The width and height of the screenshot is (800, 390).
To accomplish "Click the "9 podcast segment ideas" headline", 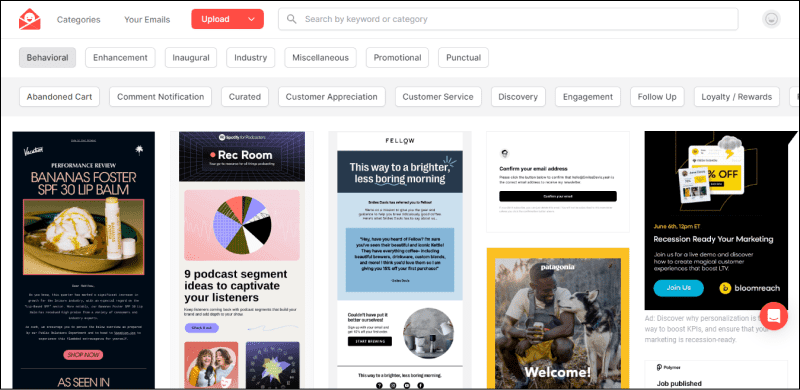I will pos(236,285).
